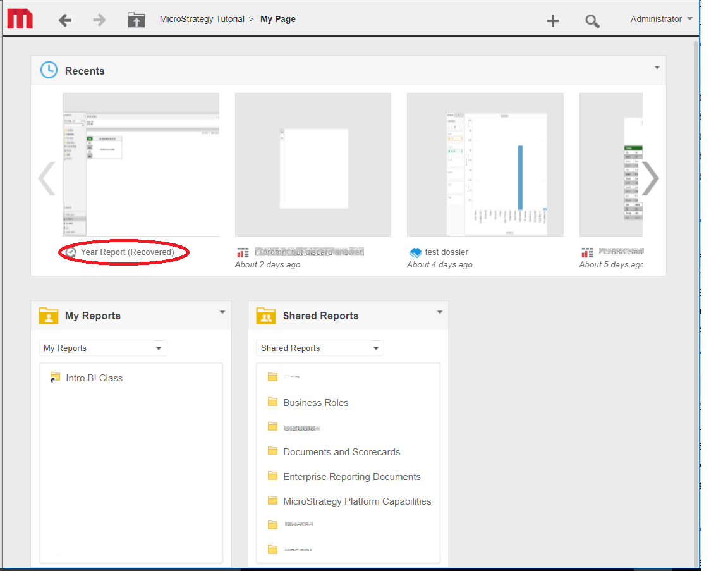Click the Shared Reports folder icon
Screen dimensions: 728x571
pos(265,316)
